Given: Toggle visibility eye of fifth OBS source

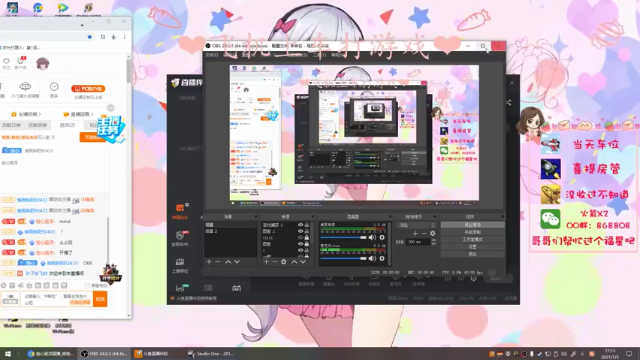Looking at the screenshot, I should [x=300, y=251].
